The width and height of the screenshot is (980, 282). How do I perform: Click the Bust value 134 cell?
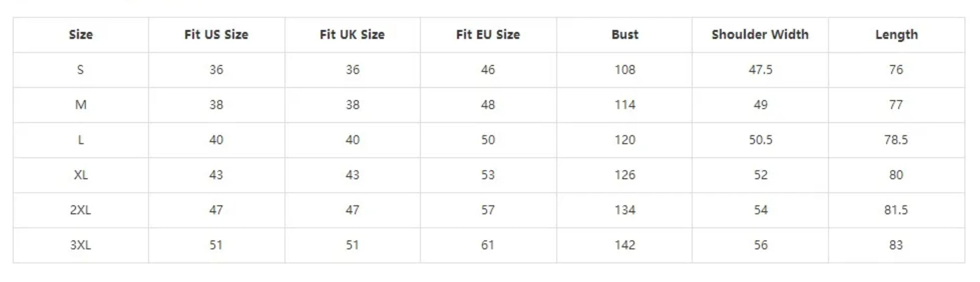pyautogui.click(x=625, y=210)
